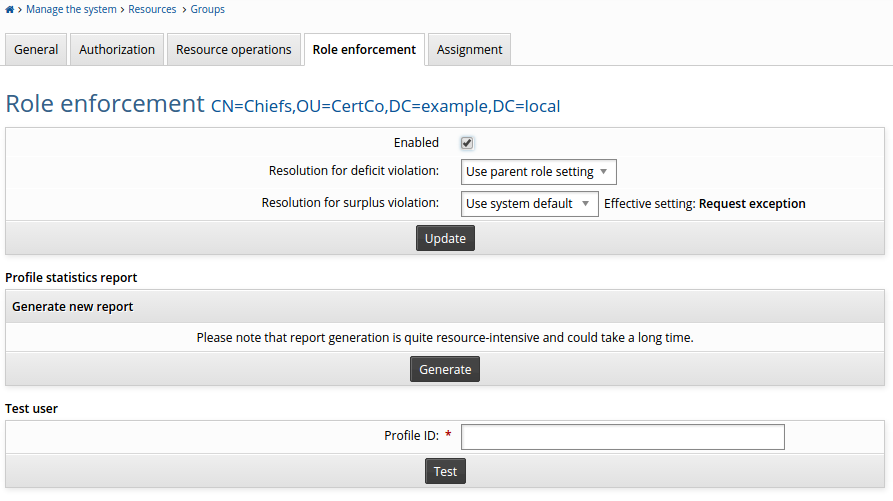Open the Groups breadcrumb link
893x501 pixels.
[207, 10]
